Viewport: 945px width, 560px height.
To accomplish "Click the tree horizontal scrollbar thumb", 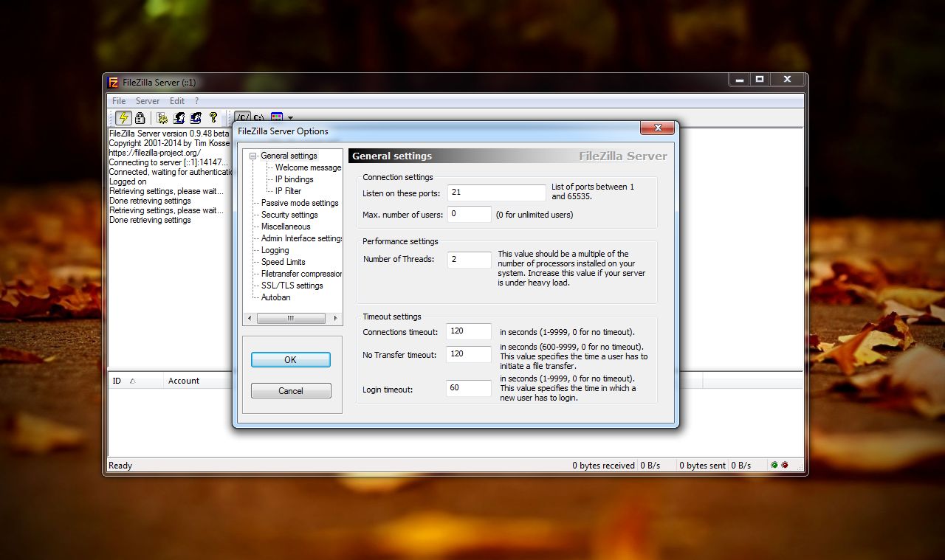I will (290, 319).
